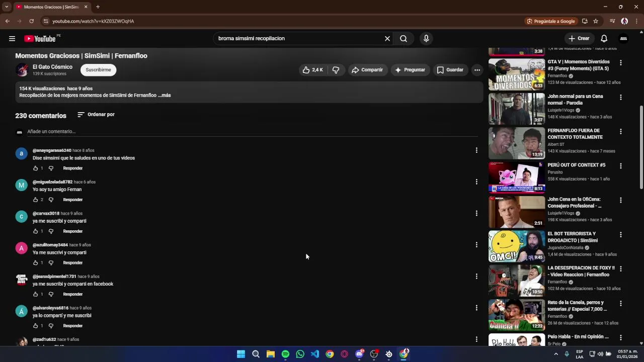Dislike the video with the thumbs-down button
The image size is (644, 362).
pos(336,70)
